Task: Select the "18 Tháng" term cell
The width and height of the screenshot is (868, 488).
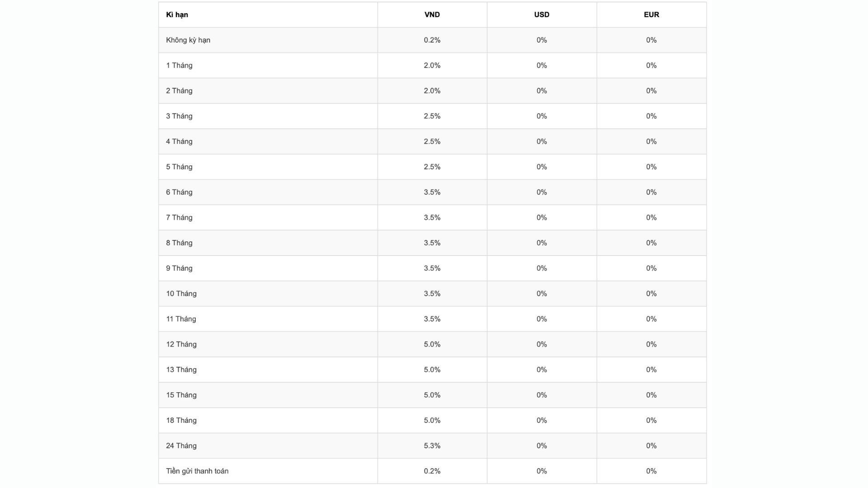Action: click(181, 420)
